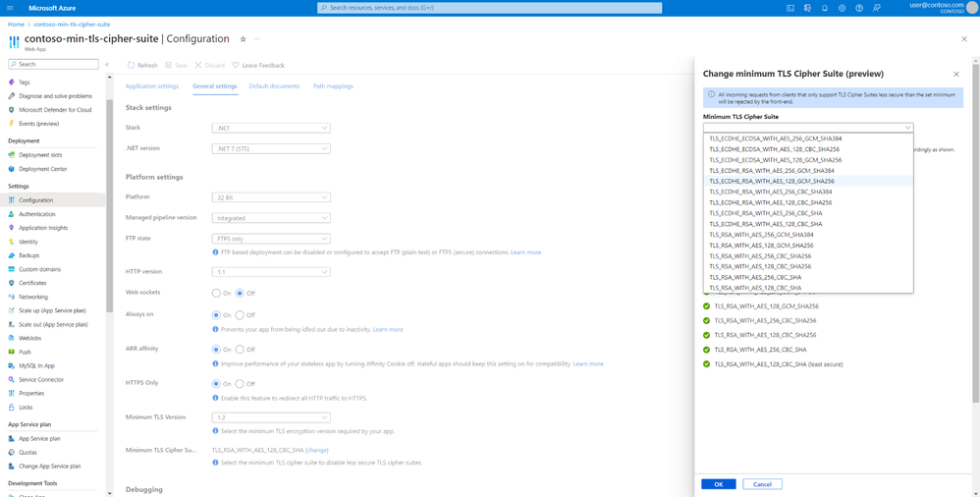
Task: Set Web sockets to Off
Action: [x=240, y=293]
